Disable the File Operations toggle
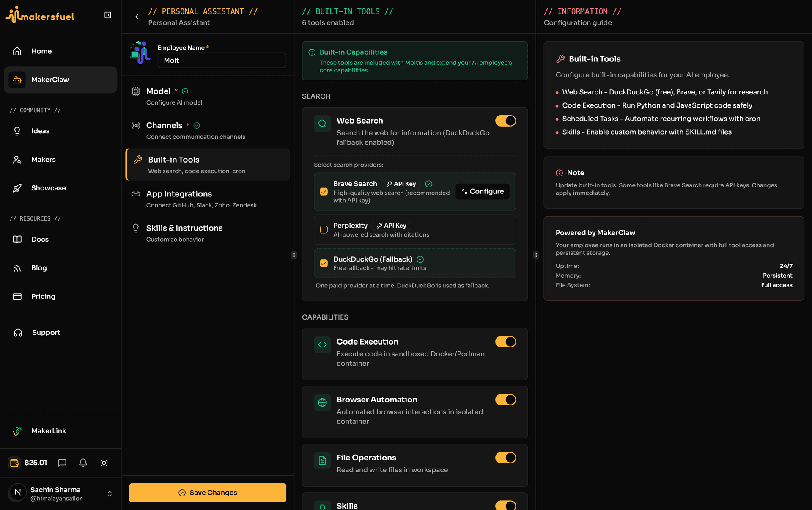The height and width of the screenshot is (510, 812). pyautogui.click(x=506, y=458)
